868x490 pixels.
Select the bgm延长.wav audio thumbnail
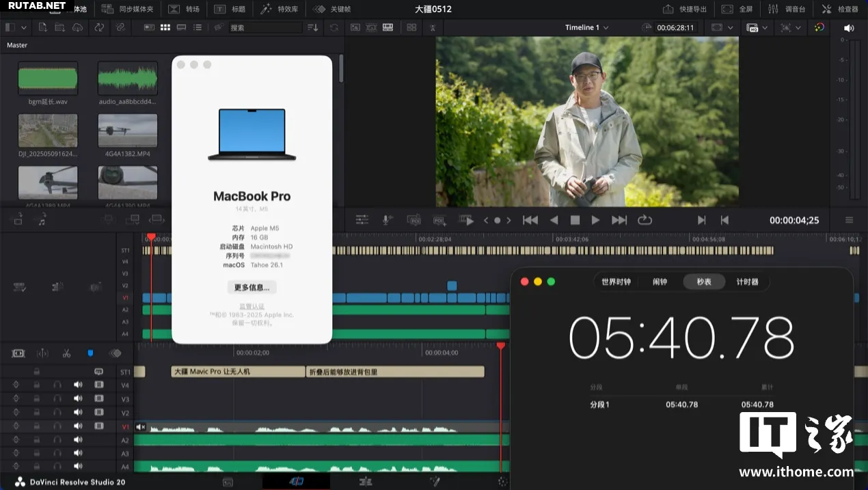[48, 79]
